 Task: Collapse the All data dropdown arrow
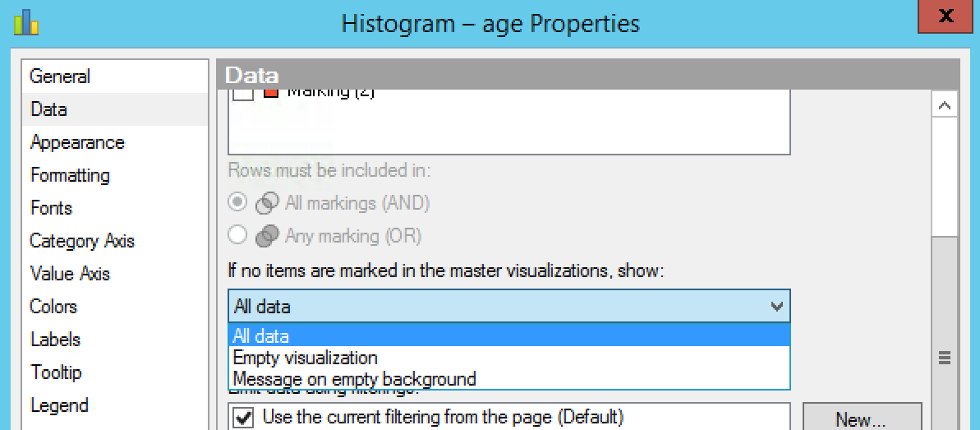[x=777, y=307]
